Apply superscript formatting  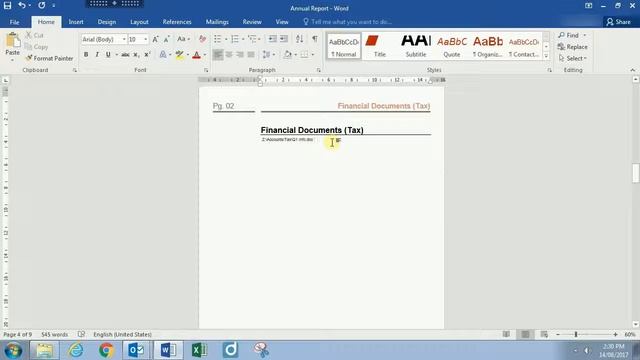147,55
